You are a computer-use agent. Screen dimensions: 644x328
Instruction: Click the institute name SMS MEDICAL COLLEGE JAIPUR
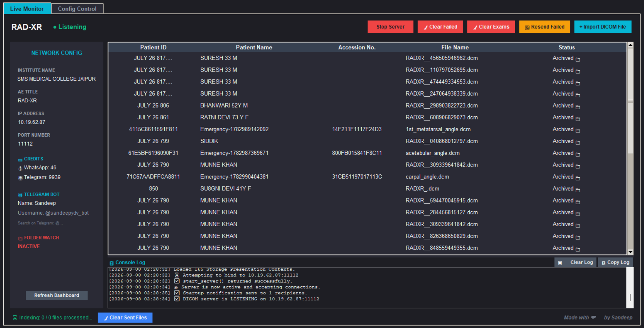[x=57, y=79]
